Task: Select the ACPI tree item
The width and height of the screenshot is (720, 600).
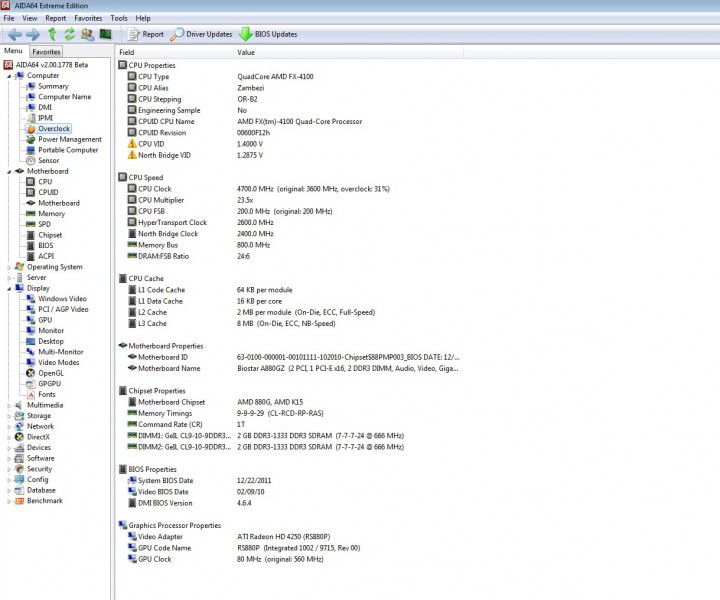Action: point(46,256)
